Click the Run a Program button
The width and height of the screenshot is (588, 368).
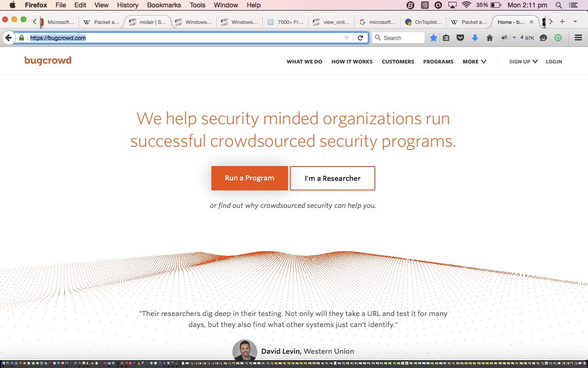tap(249, 178)
